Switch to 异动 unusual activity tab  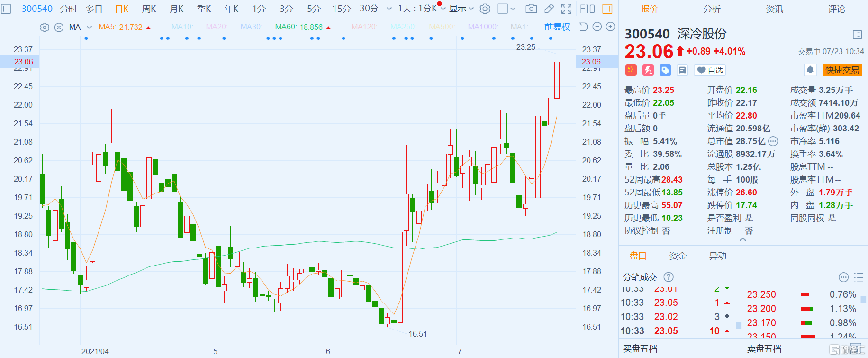tap(717, 256)
